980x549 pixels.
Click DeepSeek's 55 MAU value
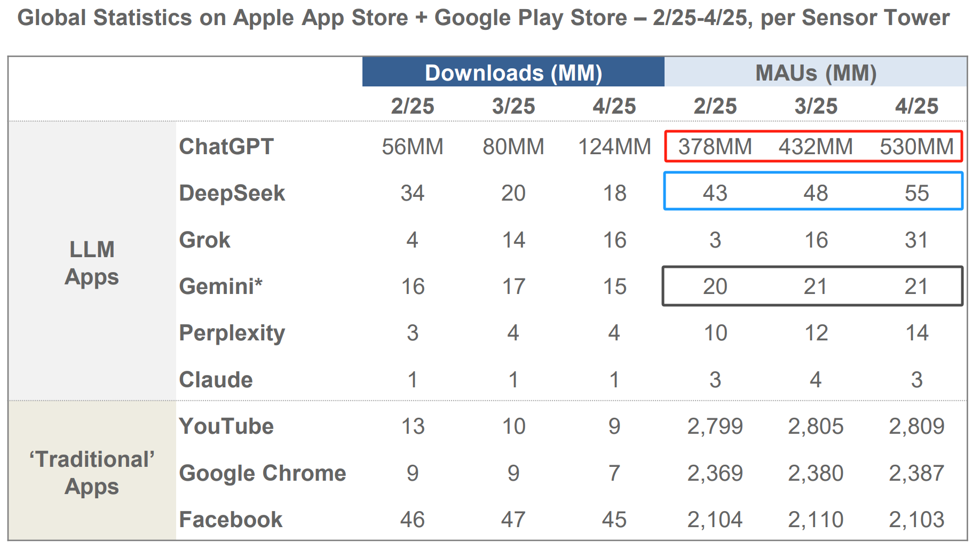click(916, 193)
